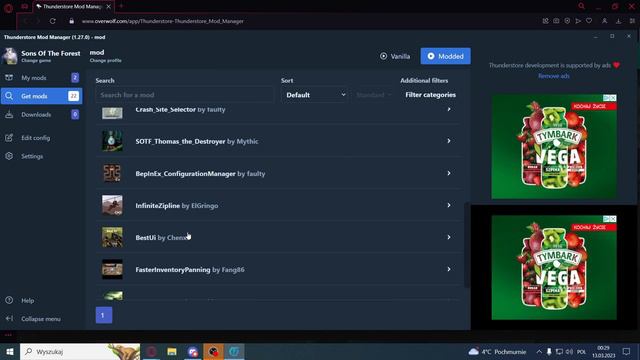640x360 pixels.
Task: Click the Wyszukaj taskbar search box
Action: 80,351
